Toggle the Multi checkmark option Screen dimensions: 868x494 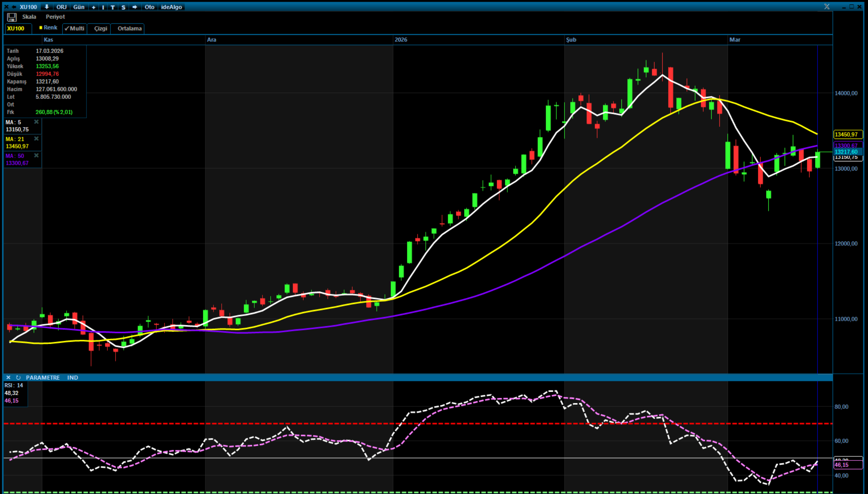(x=74, y=29)
